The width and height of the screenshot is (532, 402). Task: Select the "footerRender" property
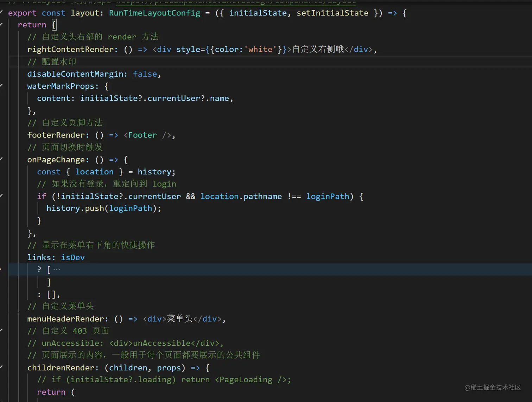pyautogui.click(x=56, y=135)
